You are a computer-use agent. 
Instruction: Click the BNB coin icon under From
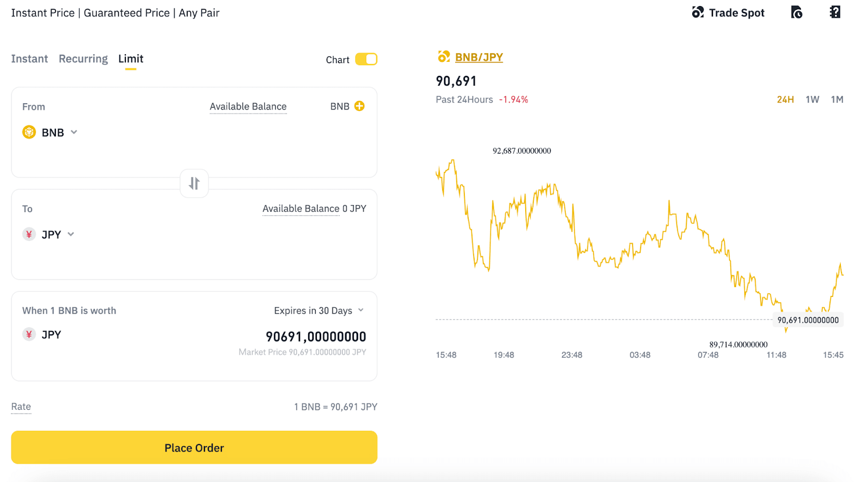tap(29, 132)
